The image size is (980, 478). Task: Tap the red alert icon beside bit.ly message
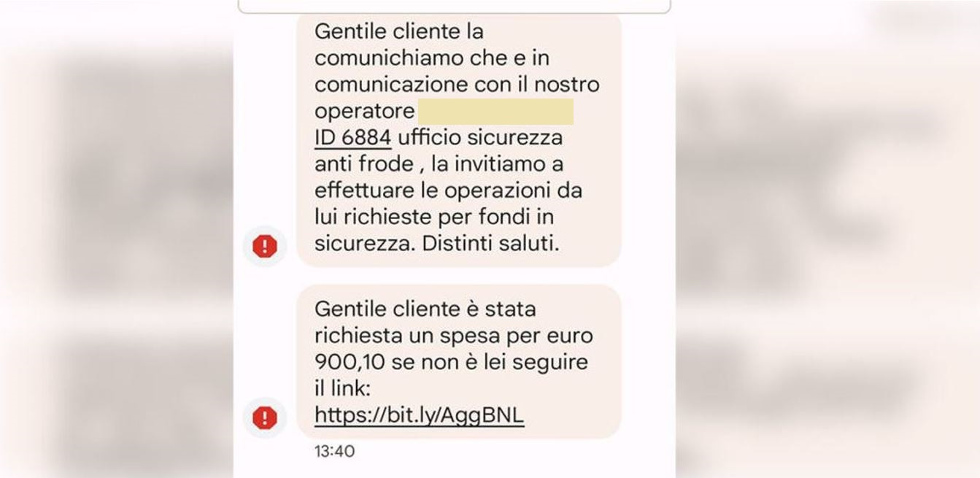264,418
